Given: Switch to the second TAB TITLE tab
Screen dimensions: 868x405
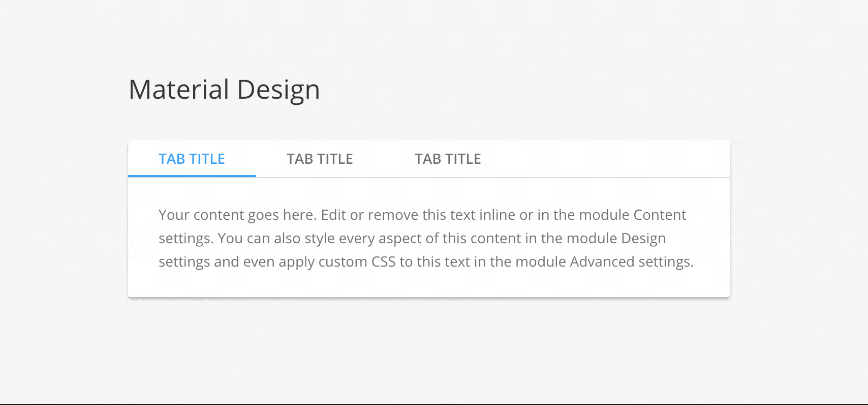Looking at the screenshot, I should pos(320,159).
